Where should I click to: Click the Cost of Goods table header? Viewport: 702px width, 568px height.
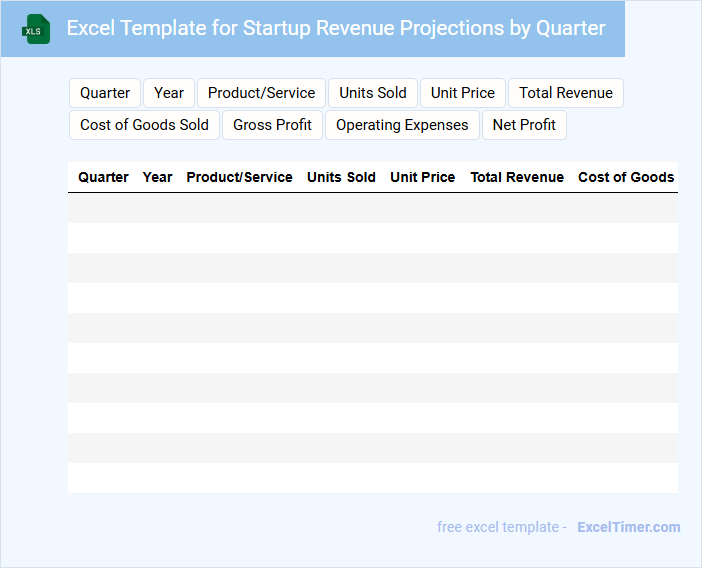(x=626, y=177)
